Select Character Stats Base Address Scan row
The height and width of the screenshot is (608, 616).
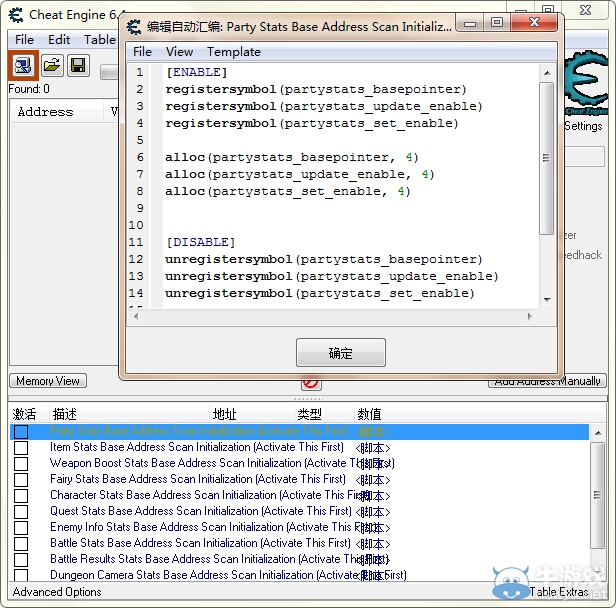point(299,496)
